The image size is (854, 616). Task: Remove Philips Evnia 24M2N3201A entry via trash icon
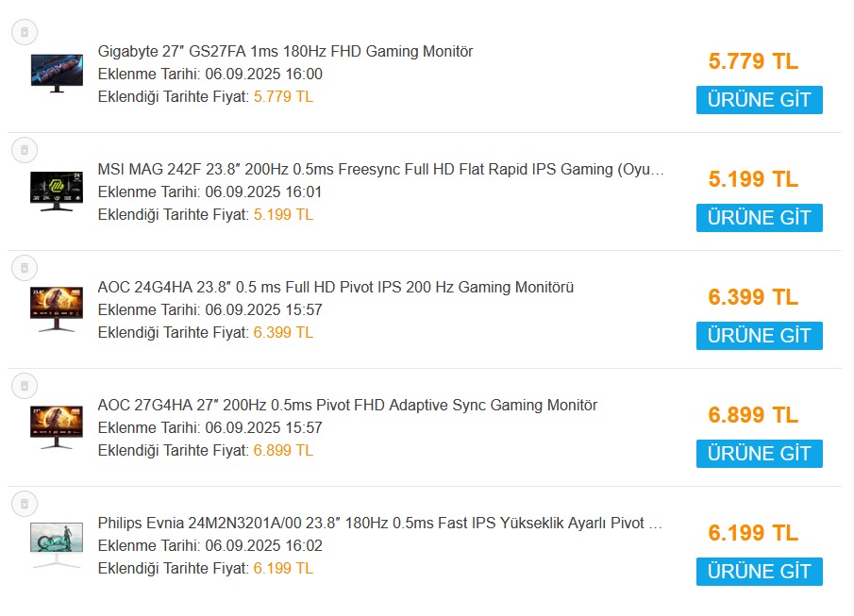25,504
